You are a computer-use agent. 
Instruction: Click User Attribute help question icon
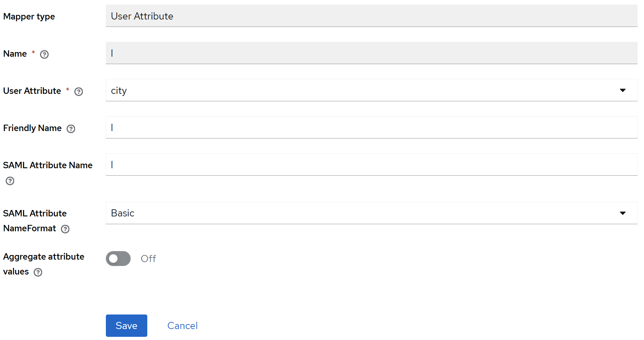(x=79, y=91)
